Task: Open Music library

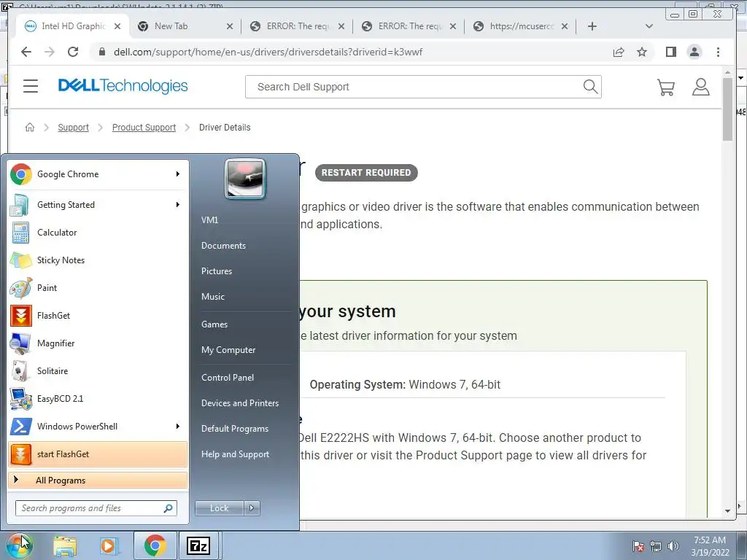Action: pos(213,297)
